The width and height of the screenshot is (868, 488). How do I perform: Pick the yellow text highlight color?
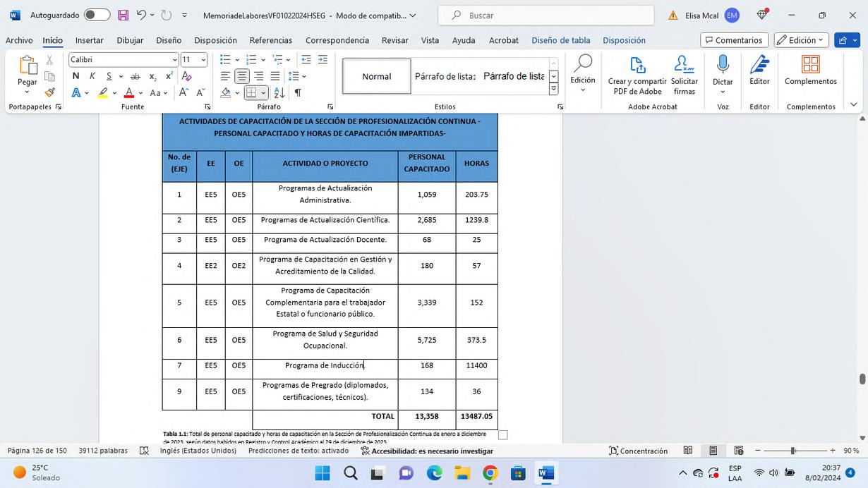click(x=103, y=92)
